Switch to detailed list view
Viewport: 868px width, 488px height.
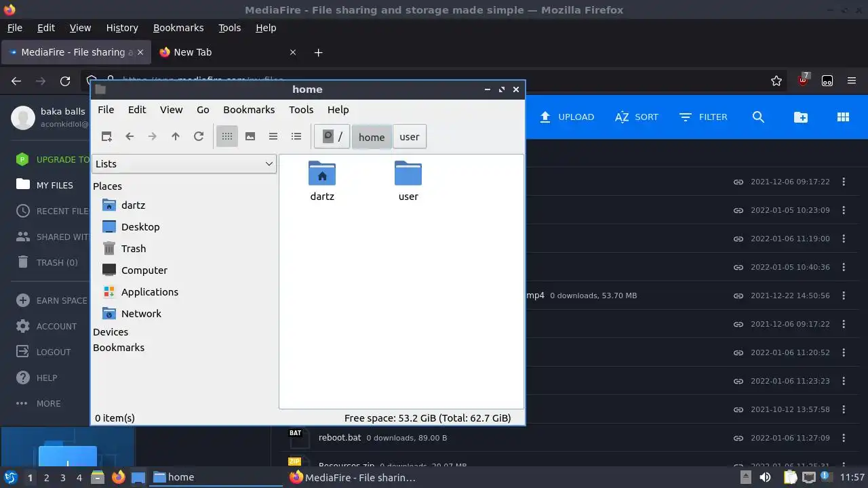coord(296,136)
